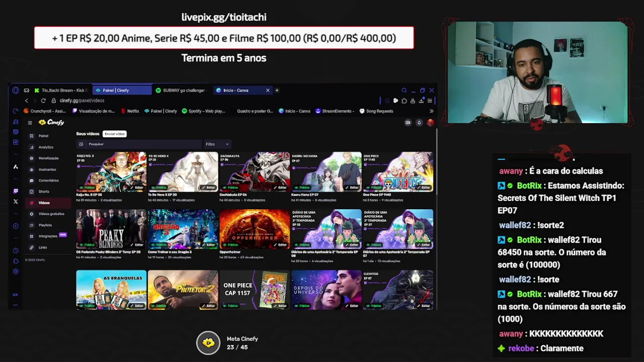The image size is (644, 362).
Task: Edit the Oppenheimer video
Action: click(x=280, y=245)
